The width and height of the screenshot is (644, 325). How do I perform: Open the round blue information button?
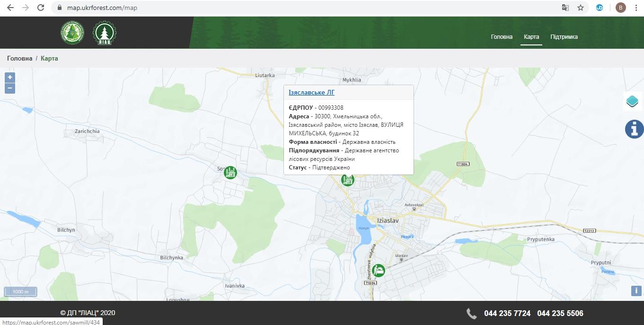(634, 129)
